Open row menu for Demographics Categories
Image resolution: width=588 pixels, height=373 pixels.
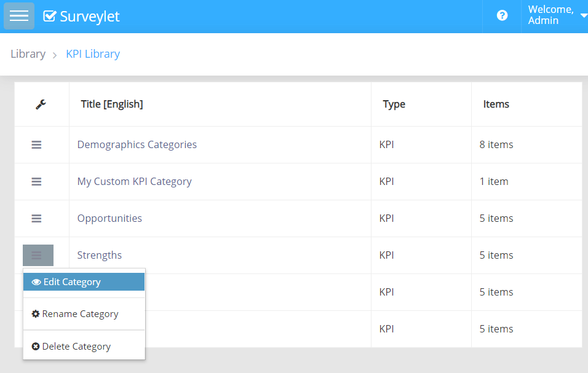click(x=36, y=144)
